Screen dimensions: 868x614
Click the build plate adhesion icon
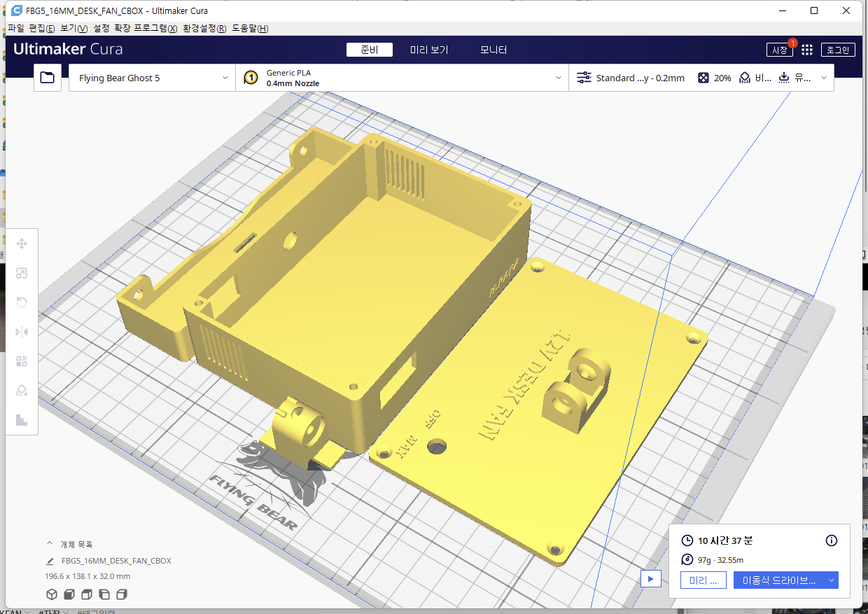(783, 78)
